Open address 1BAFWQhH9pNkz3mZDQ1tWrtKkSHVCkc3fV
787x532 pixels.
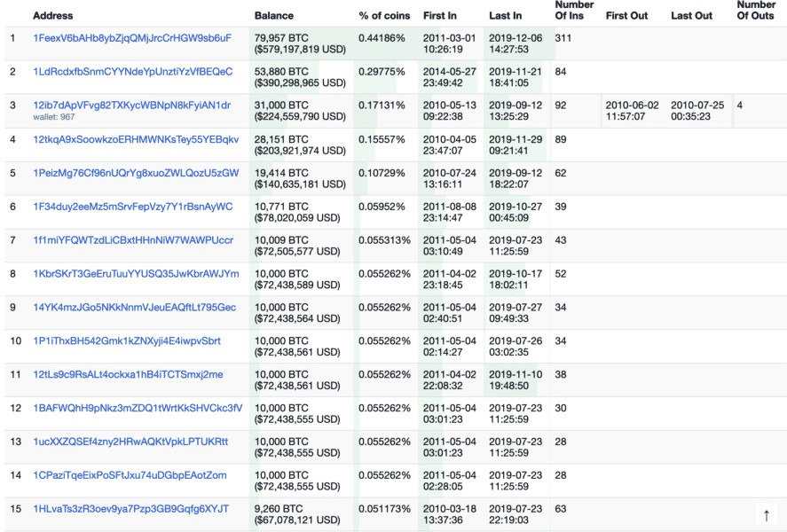138,408
